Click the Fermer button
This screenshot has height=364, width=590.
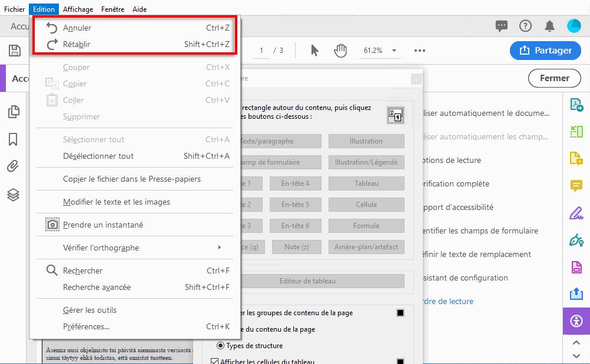tap(554, 78)
